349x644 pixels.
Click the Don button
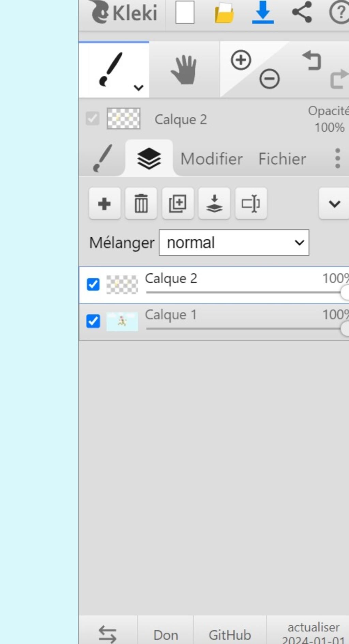(x=166, y=635)
